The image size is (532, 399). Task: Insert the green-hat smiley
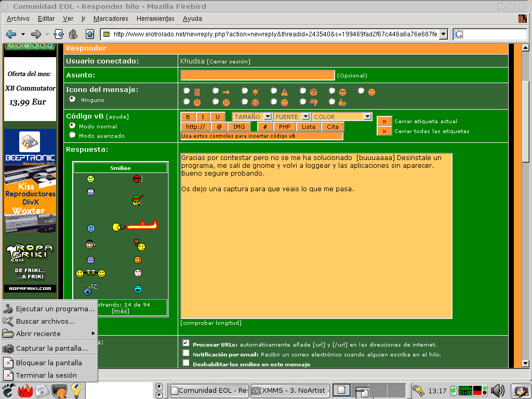[x=137, y=200]
